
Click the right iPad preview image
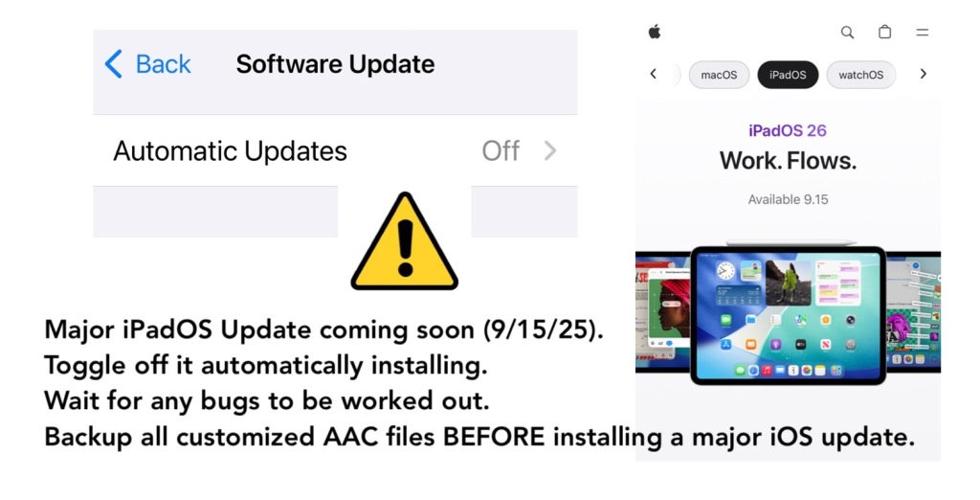(x=914, y=311)
